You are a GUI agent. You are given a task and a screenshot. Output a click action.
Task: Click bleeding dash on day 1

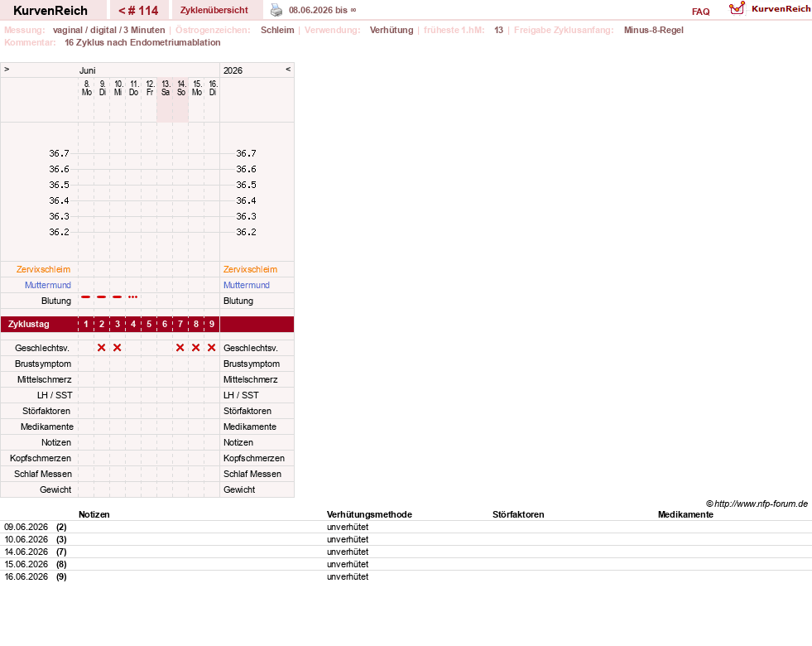click(x=86, y=296)
